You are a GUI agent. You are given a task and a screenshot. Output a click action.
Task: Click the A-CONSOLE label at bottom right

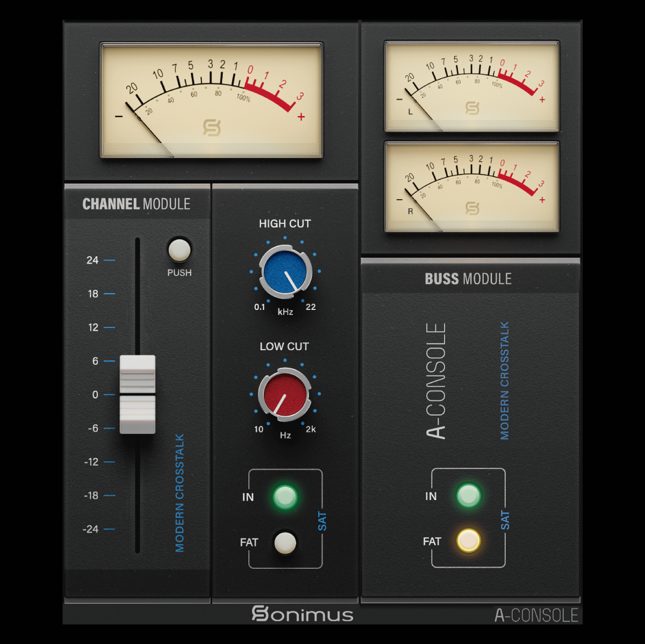[536, 615]
